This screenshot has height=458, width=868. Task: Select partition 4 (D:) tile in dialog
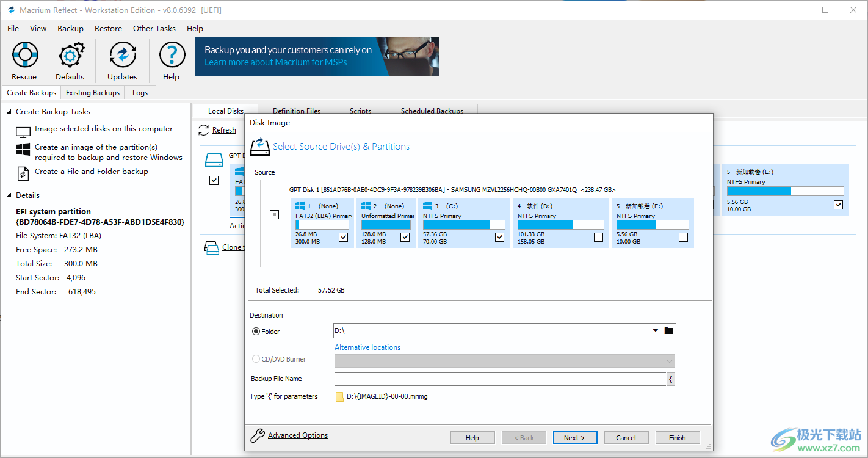coord(561,223)
